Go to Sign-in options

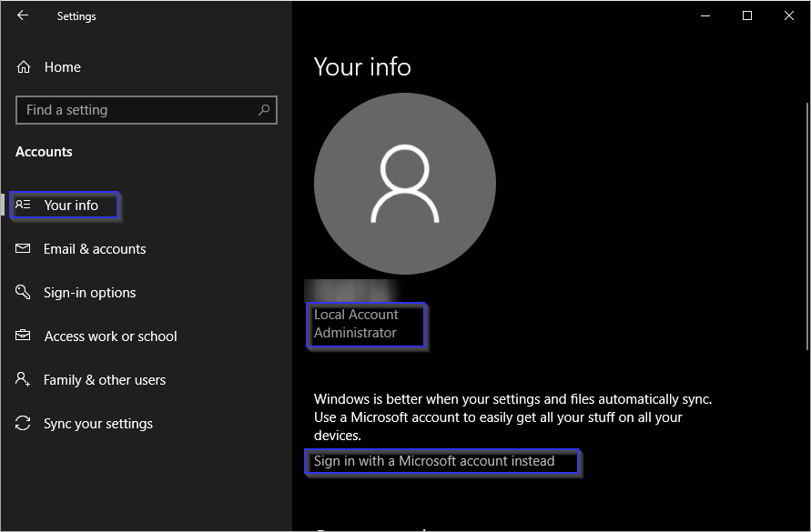point(89,293)
